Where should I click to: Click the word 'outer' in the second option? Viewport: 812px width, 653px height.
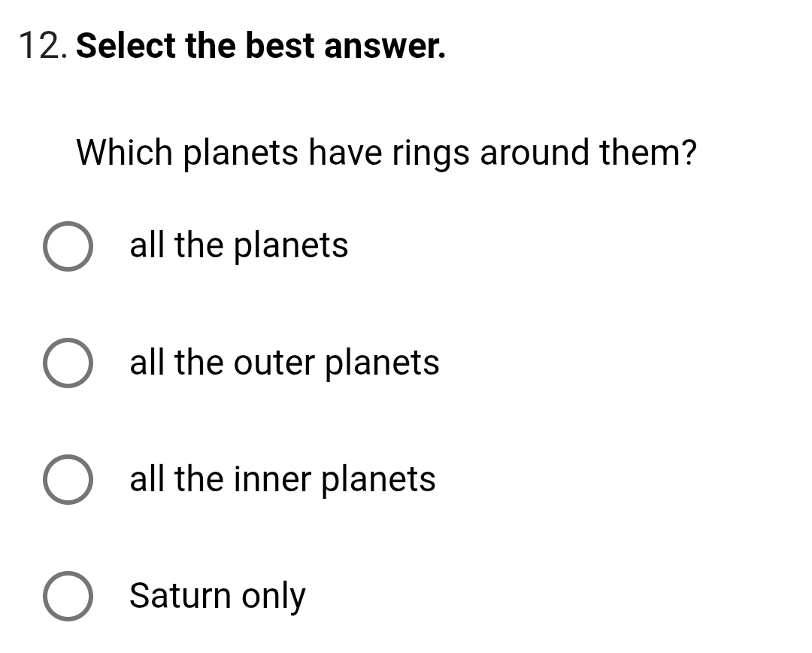pyautogui.click(x=274, y=363)
